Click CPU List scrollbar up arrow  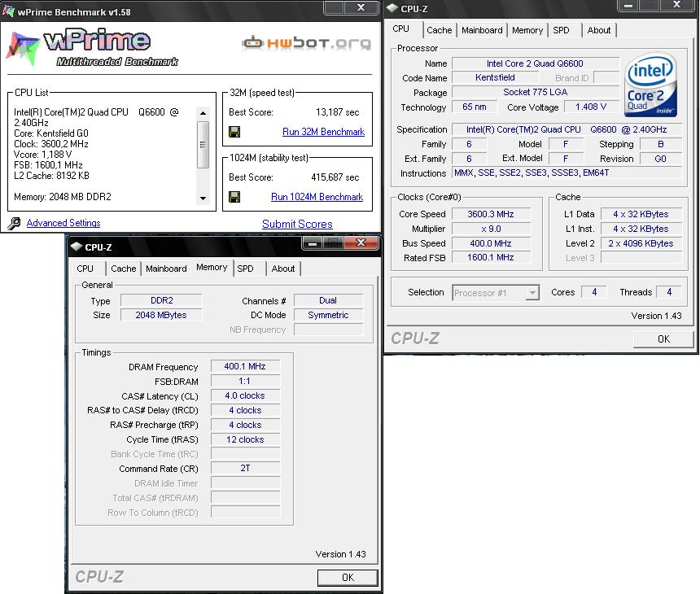point(203,113)
